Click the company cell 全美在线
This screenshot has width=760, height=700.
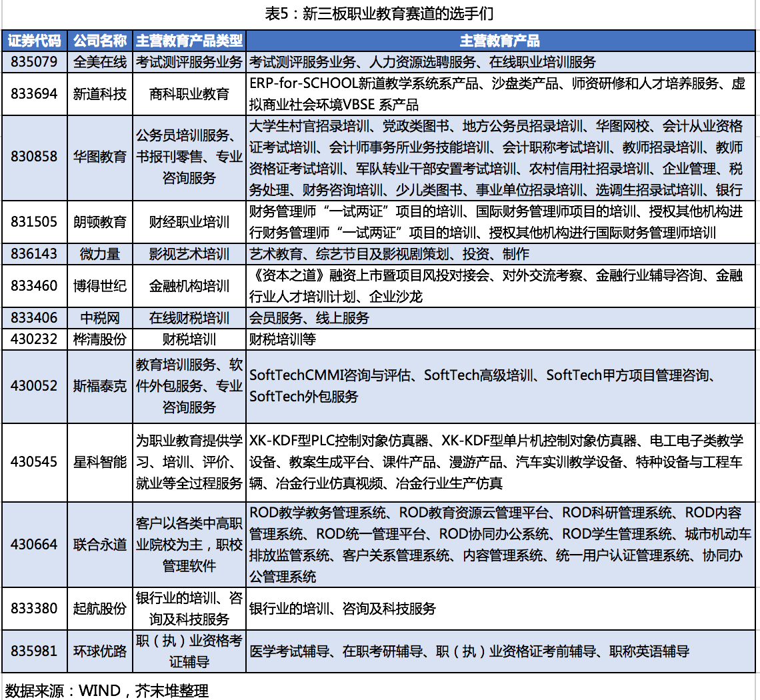pyautogui.click(x=100, y=62)
